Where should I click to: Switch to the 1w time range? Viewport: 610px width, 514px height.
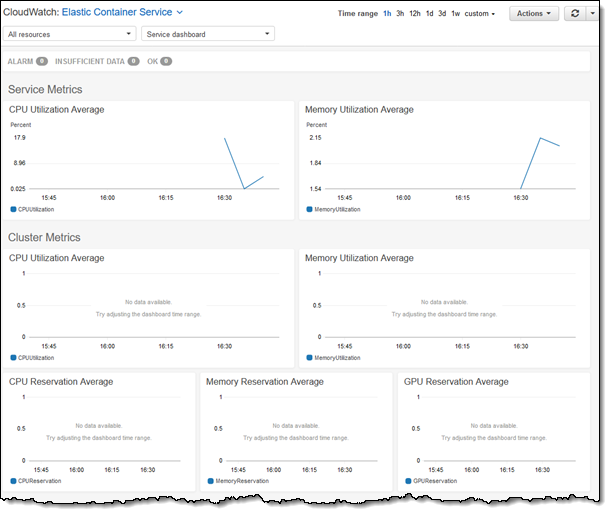456,14
